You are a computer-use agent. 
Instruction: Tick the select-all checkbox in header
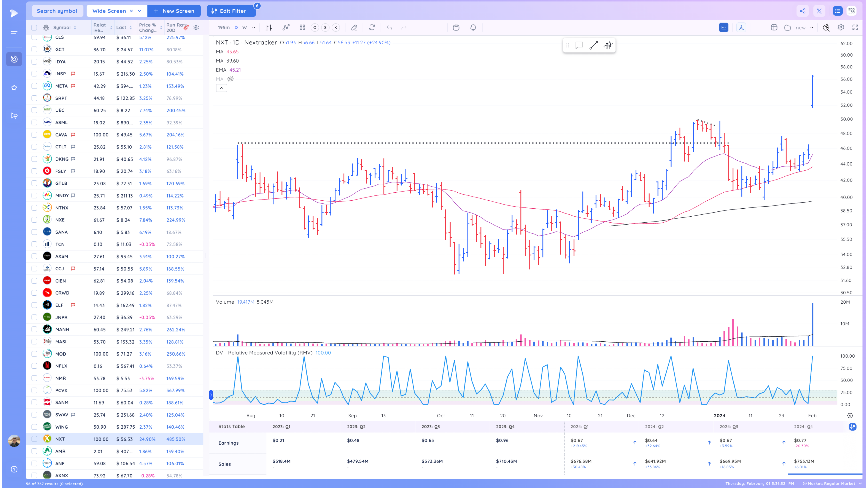[34, 28]
